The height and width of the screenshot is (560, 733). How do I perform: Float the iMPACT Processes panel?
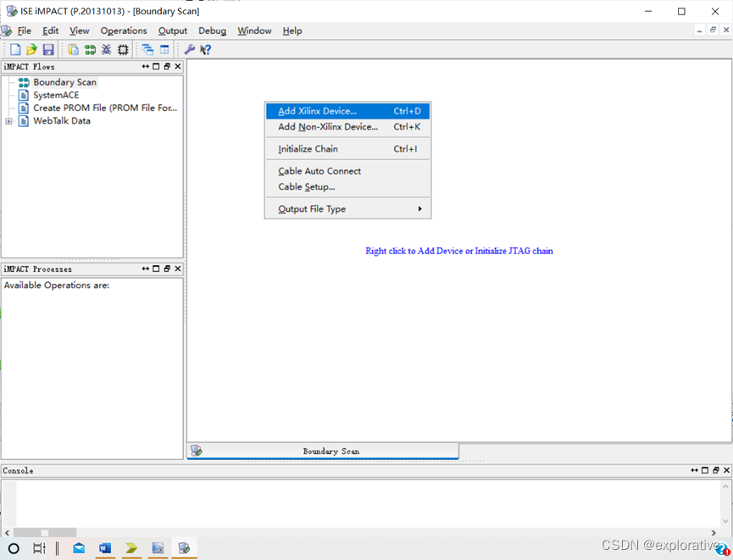pyautogui.click(x=167, y=269)
